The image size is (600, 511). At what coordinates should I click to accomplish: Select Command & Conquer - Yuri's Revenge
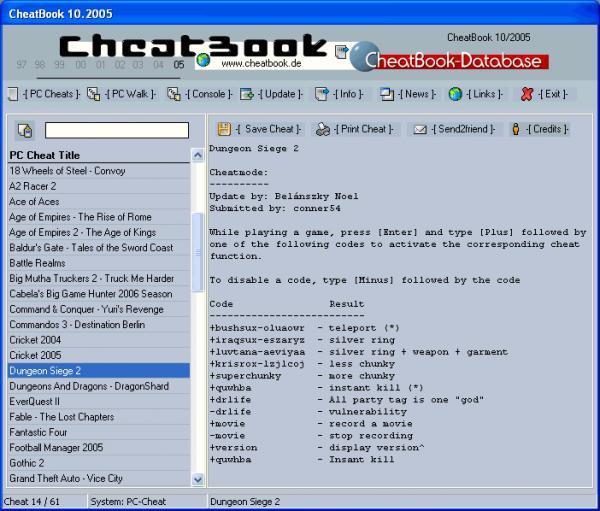pos(99,309)
